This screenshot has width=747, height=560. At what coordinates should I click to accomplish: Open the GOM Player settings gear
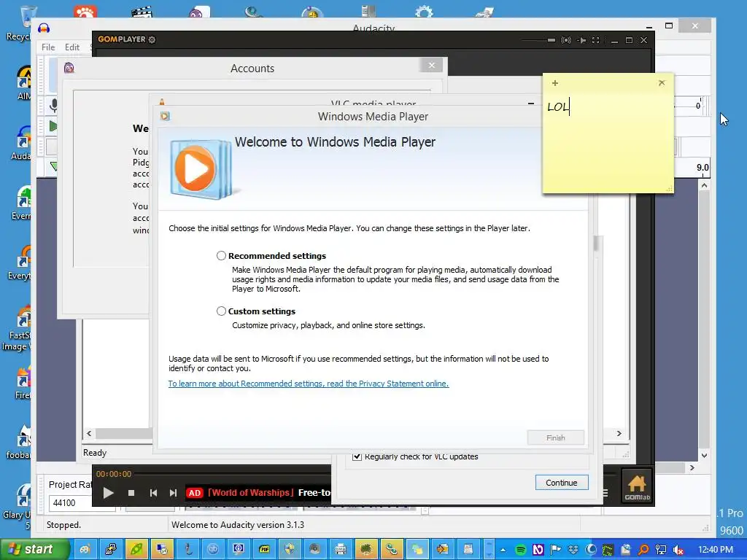[152, 39]
